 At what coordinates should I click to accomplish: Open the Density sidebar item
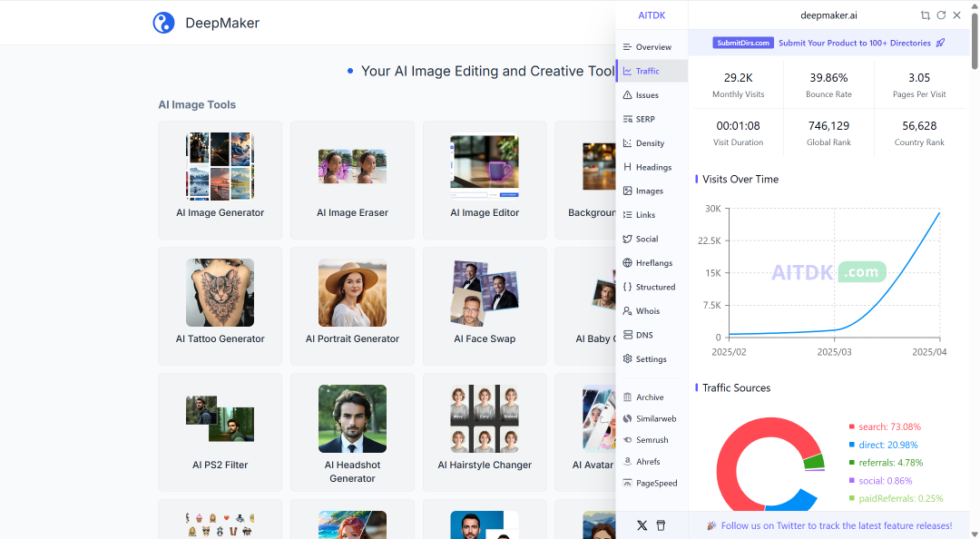coord(652,143)
